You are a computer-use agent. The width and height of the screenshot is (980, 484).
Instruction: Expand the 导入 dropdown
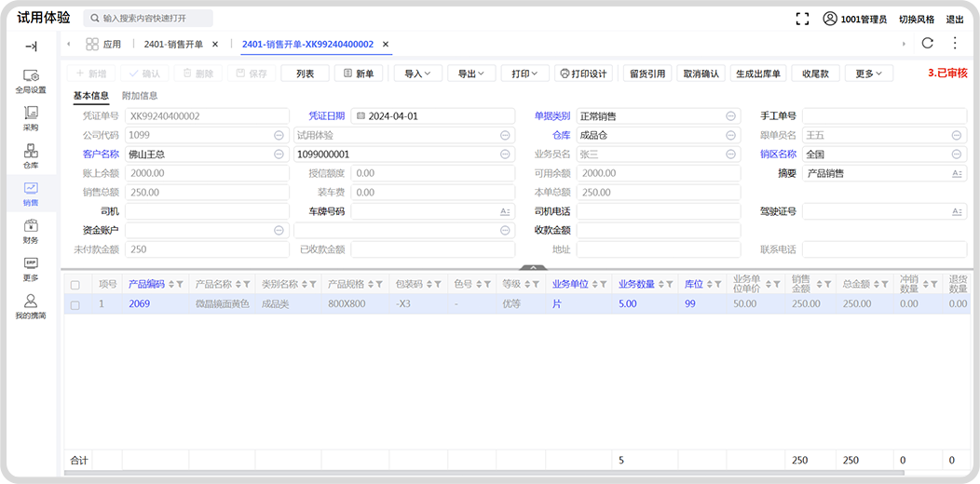click(x=418, y=74)
